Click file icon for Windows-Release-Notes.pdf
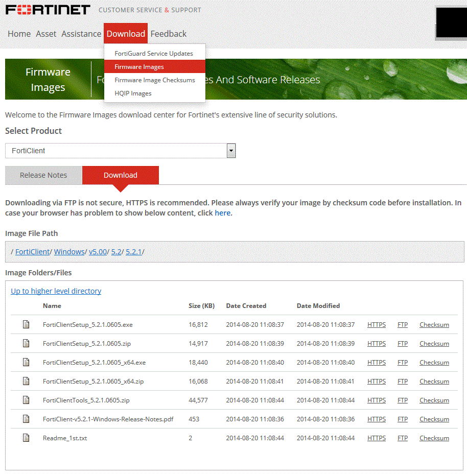Viewport: 467px width, 476px height. [26, 419]
